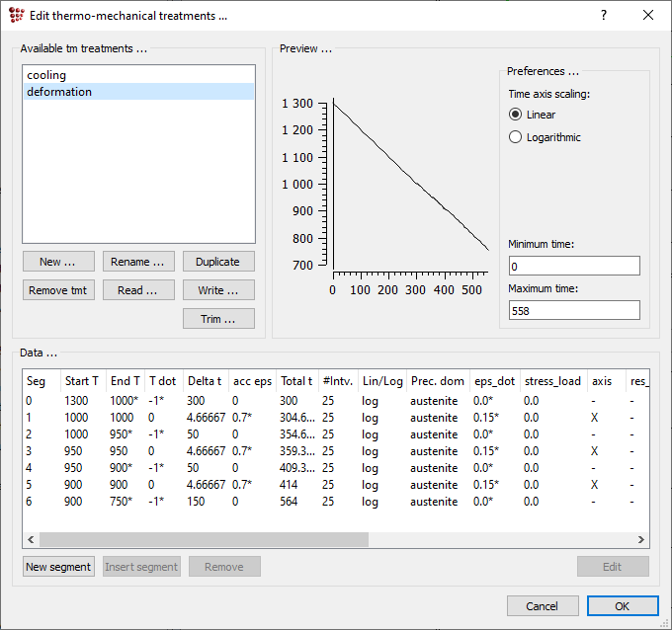672x630 pixels.
Task: Click the Write ... button
Action: (x=218, y=290)
